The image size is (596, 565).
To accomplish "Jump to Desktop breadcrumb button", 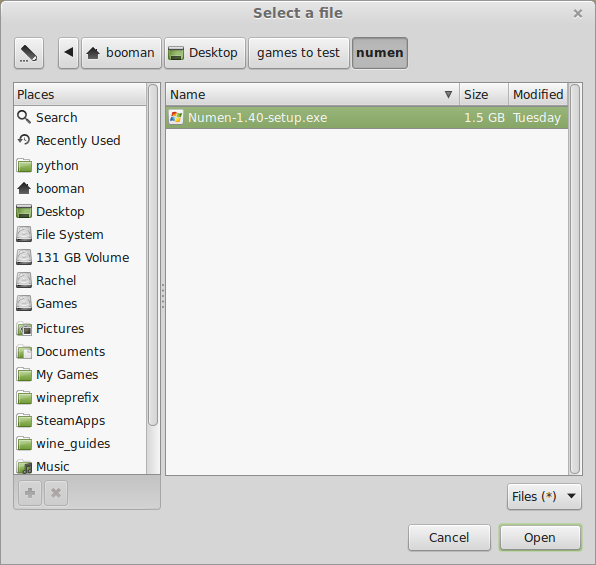I will click(x=205, y=53).
